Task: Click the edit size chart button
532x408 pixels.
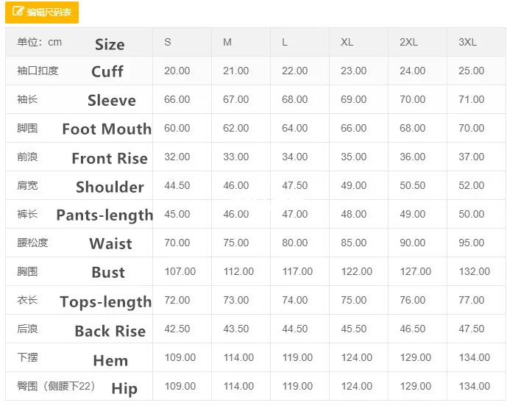Action: pyautogui.click(x=42, y=12)
